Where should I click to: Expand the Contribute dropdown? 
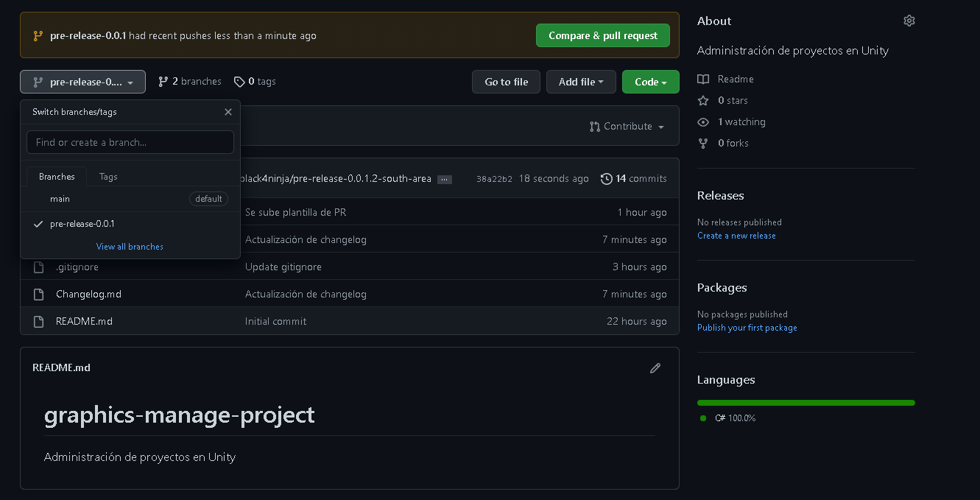pyautogui.click(x=627, y=127)
